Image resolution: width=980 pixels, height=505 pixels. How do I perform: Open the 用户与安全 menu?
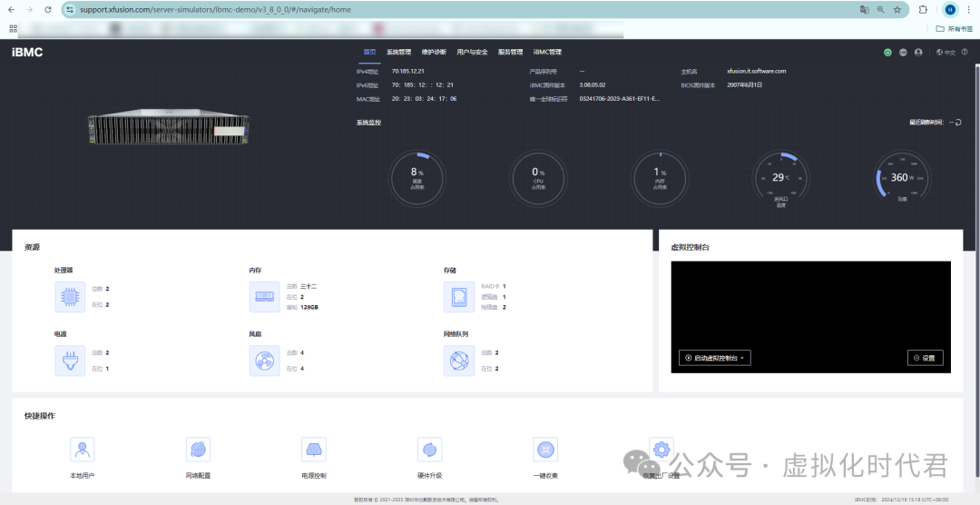coord(472,52)
